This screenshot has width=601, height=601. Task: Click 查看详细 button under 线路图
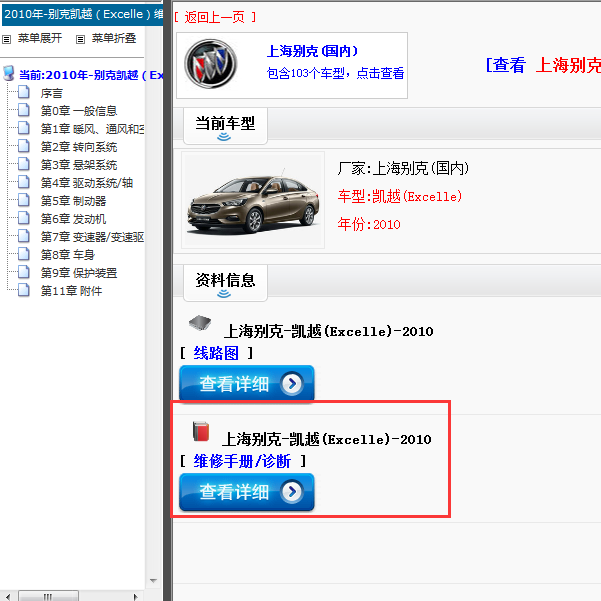pos(247,383)
